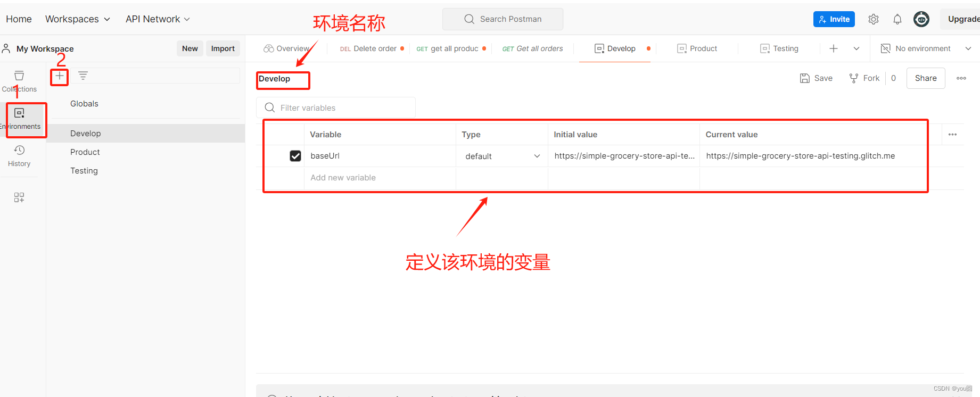Click the Upgrade button
This screenshot has width=980, height=397.
960,19
